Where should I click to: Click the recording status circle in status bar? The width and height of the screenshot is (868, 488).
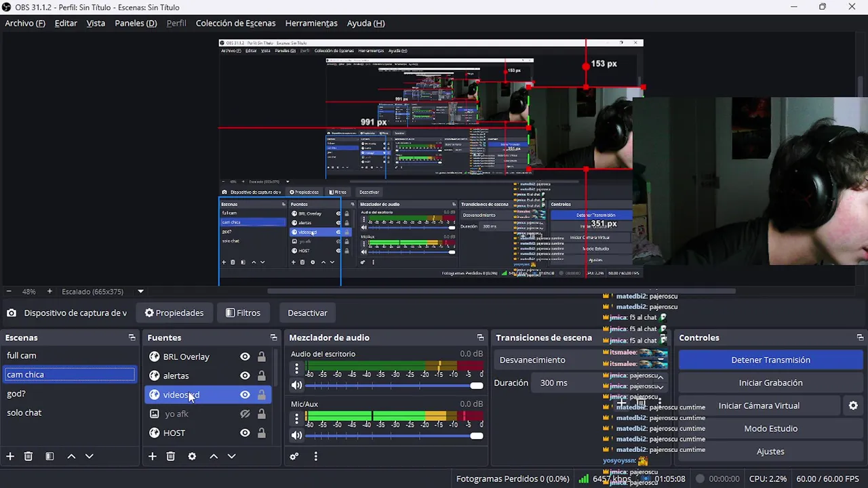coord(701,479)
